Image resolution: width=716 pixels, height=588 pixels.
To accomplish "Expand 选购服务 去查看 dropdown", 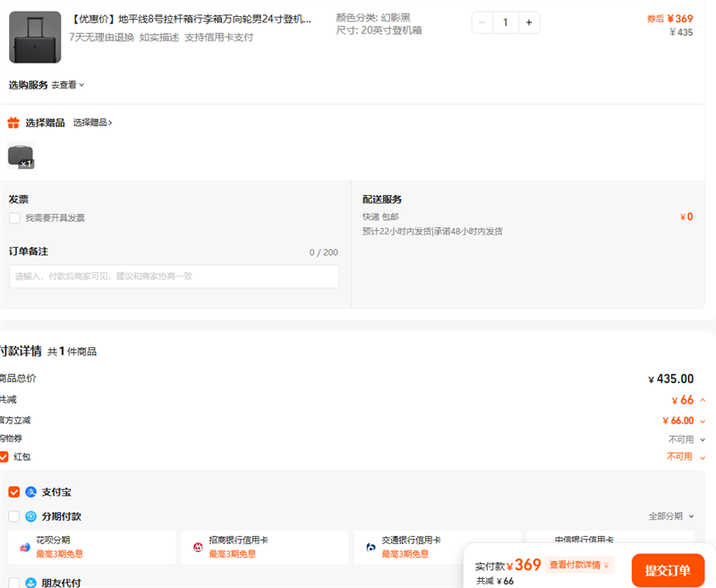I will [67, 85].
